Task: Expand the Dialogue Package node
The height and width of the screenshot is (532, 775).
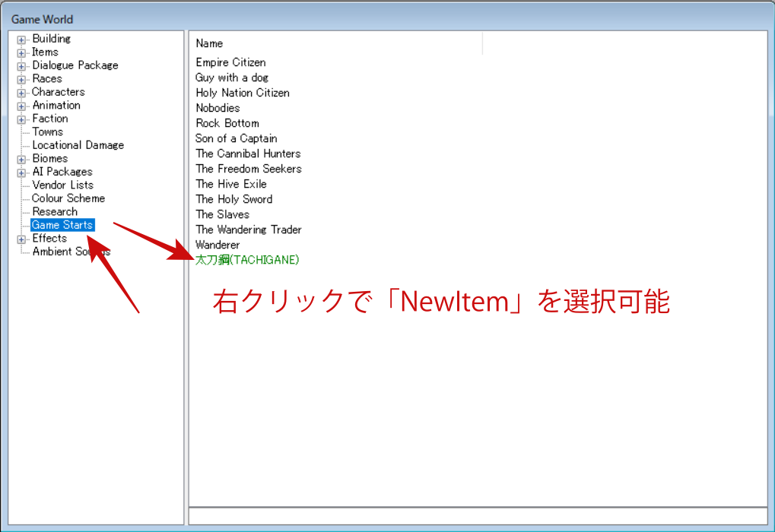Action: [21, 66]
